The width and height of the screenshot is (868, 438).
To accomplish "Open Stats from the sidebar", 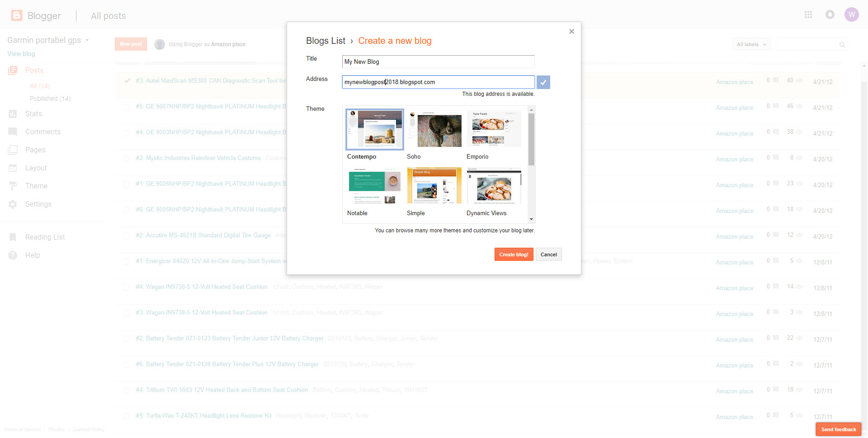I will [33, 114].
